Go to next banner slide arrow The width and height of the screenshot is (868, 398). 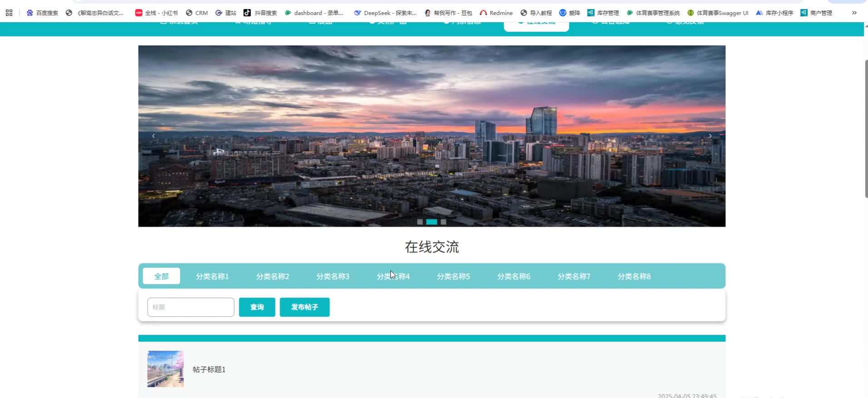(710, 136)
